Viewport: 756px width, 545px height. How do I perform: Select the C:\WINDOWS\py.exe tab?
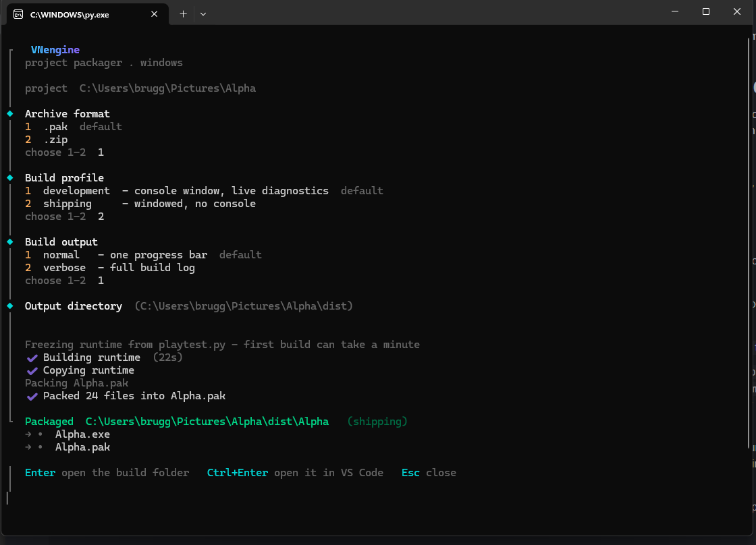click(87, 14)
